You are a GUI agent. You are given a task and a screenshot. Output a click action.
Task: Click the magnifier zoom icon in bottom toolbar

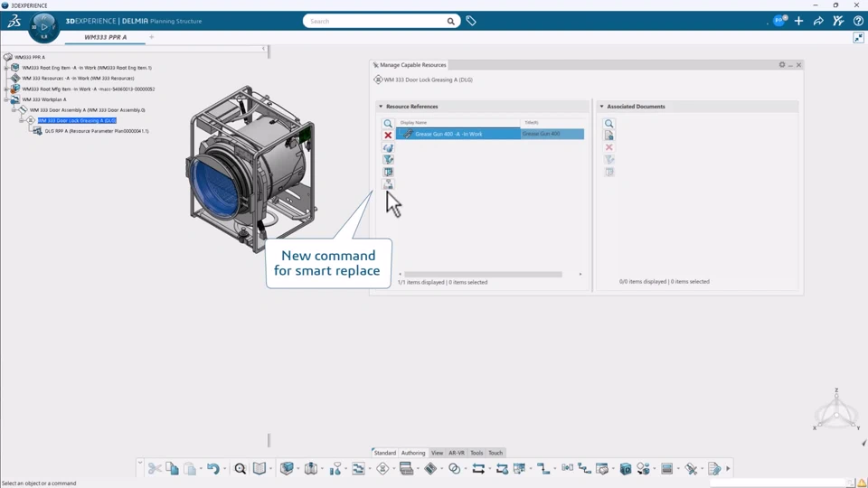pyautogui.click(x=240, y=469)
